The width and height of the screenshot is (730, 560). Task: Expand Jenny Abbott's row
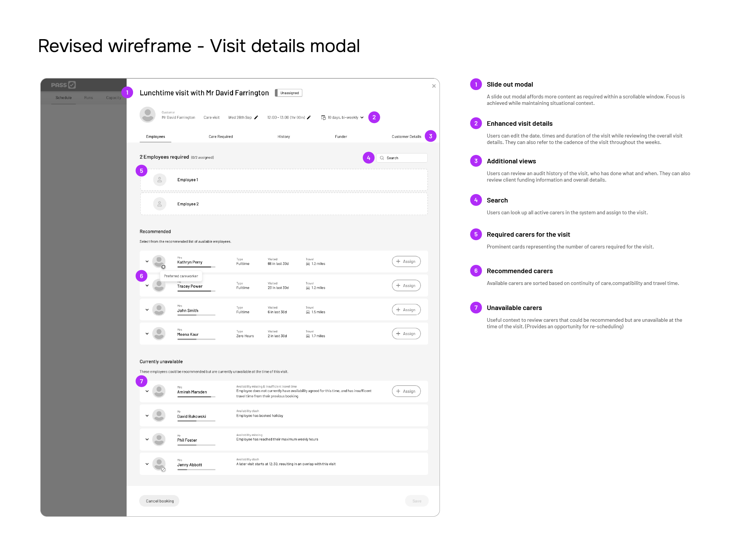point(147,464)
